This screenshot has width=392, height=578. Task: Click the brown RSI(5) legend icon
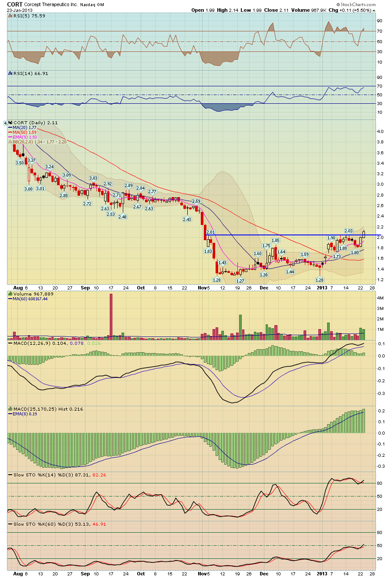pyautogui.click(x=10, y=16)
